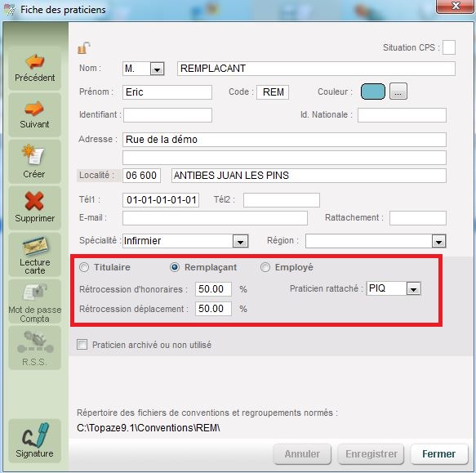This screenshot has height=473, width=476.
Task: Check Praticien archivé ou non utilisé
Action: tap(82, 345)
